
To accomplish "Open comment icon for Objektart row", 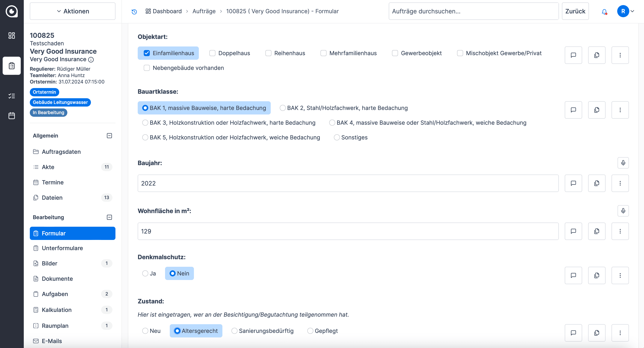I will point(573,55).
